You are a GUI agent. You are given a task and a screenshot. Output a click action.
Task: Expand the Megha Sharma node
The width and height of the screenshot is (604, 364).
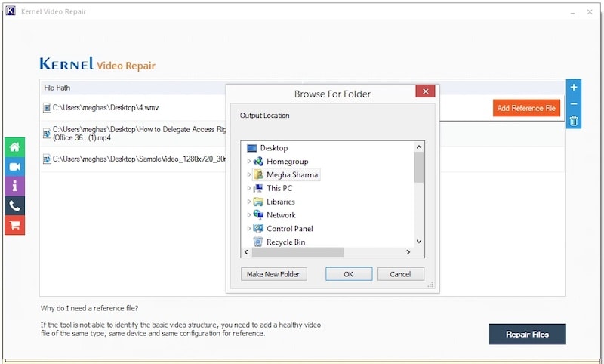pos(249,175)
